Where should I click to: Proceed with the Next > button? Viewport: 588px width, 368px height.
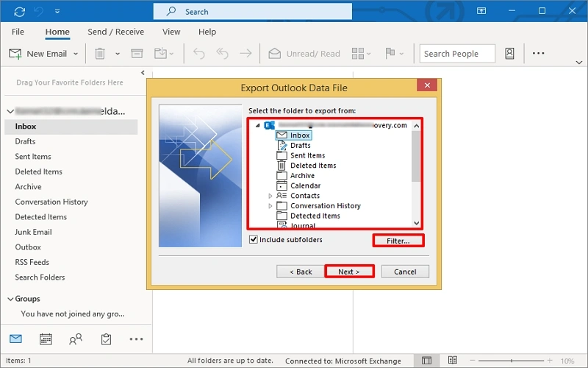click(x=349, y=272)
